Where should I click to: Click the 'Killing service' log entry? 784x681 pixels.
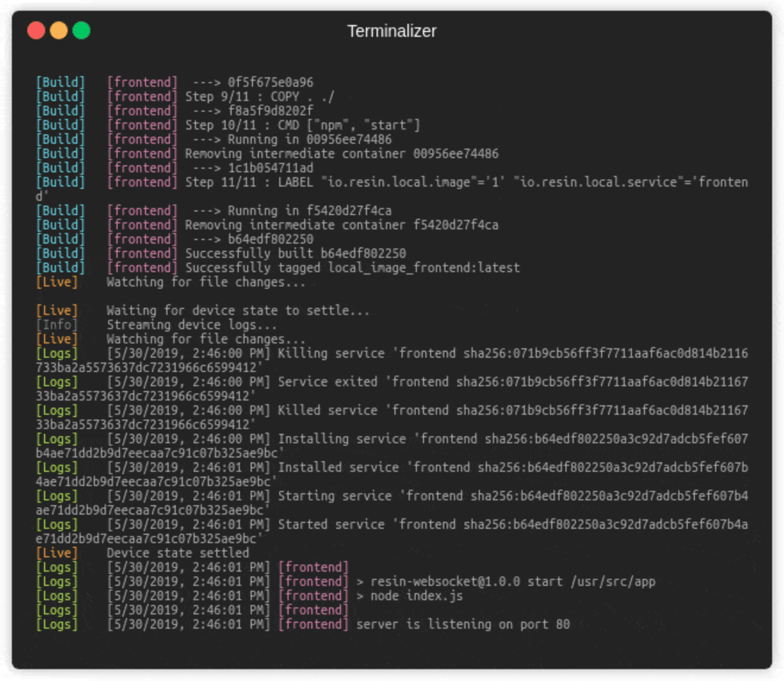(331, 353)
